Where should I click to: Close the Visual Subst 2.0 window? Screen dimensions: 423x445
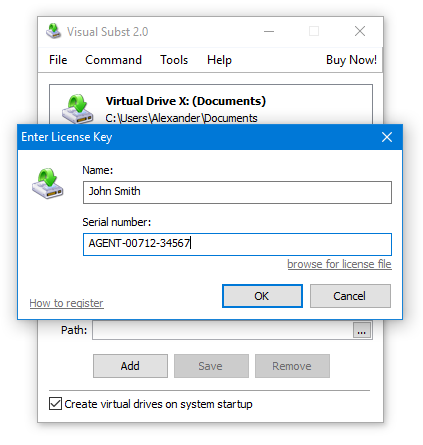360,32
